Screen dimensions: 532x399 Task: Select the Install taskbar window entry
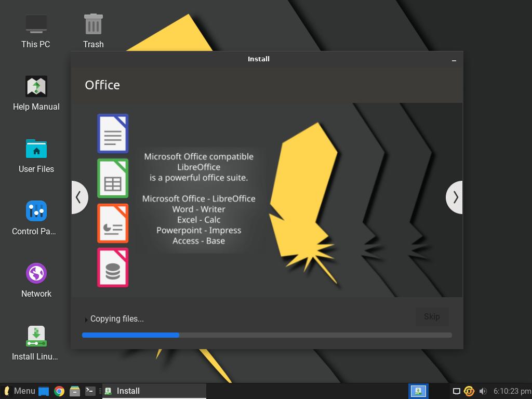[154, 391]
